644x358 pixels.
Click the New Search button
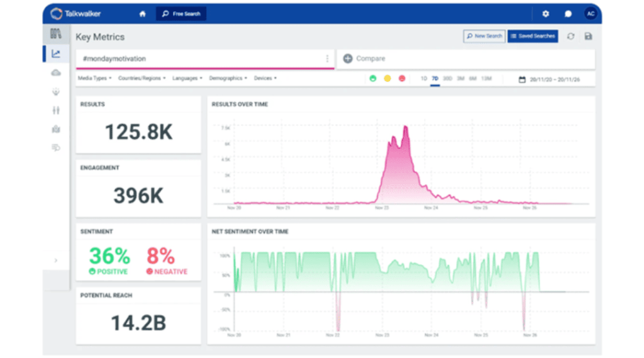click(484, 36)
